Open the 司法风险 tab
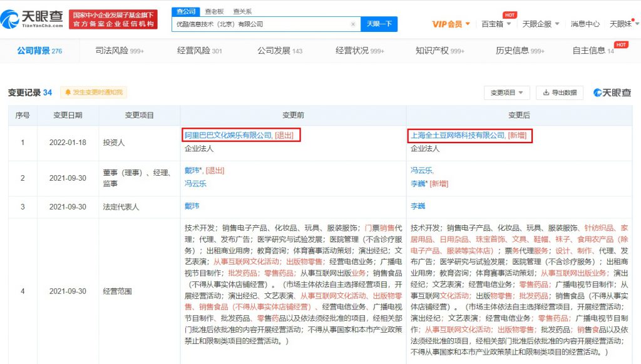The width and height of the screenshot is (641, 364). click(x=120, y=51)
